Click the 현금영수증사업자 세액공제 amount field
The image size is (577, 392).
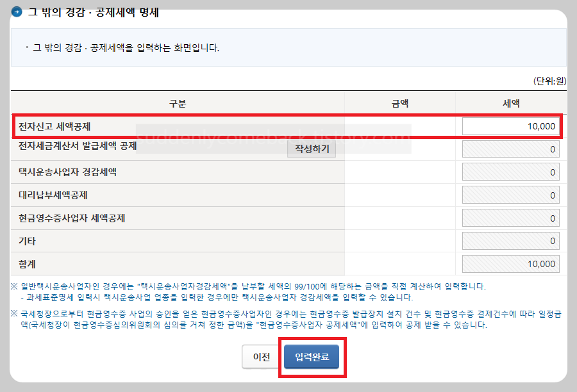pos(510,218)
